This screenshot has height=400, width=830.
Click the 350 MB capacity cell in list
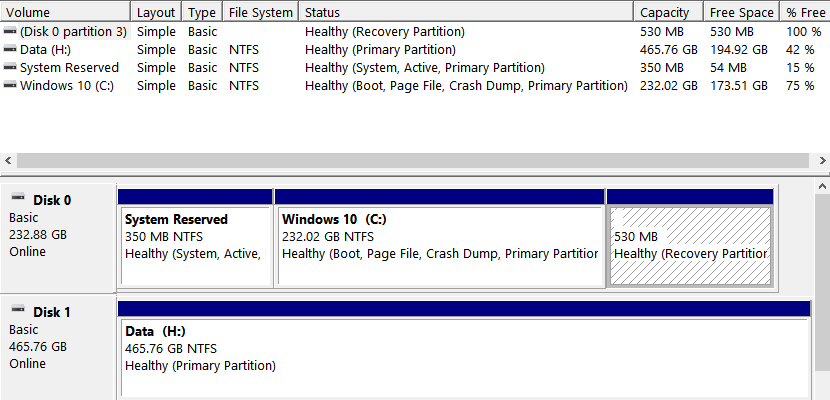click(662, 68)
